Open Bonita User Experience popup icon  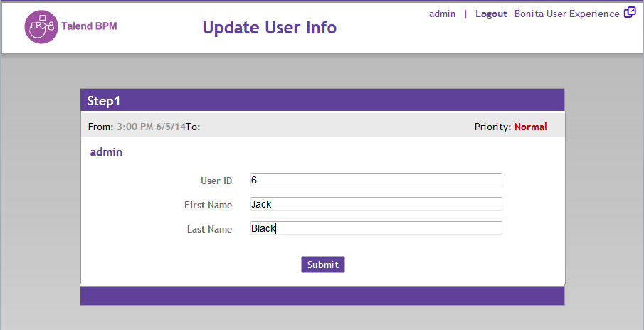630,13
